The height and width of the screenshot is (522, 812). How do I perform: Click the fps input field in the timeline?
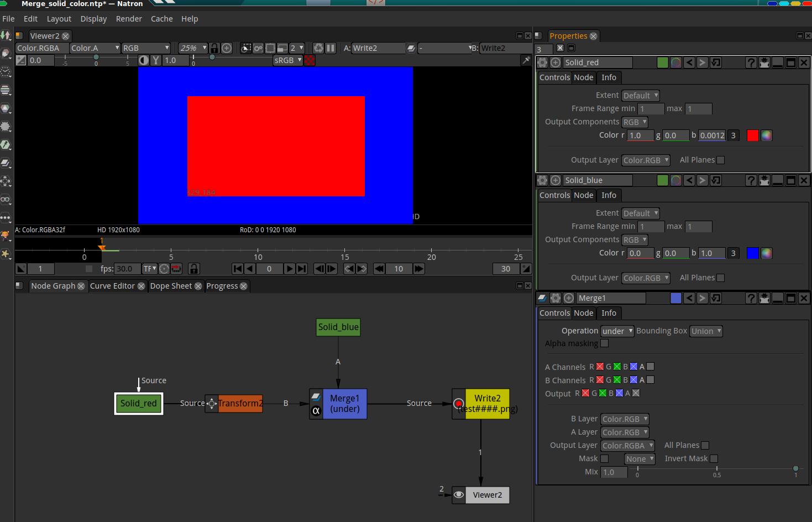click(127, 269)
